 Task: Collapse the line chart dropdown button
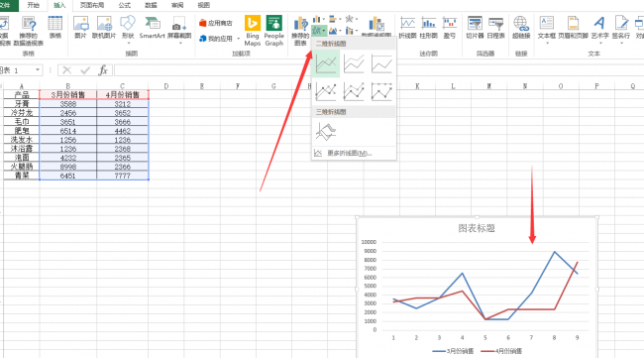click(x=319, y=31)
